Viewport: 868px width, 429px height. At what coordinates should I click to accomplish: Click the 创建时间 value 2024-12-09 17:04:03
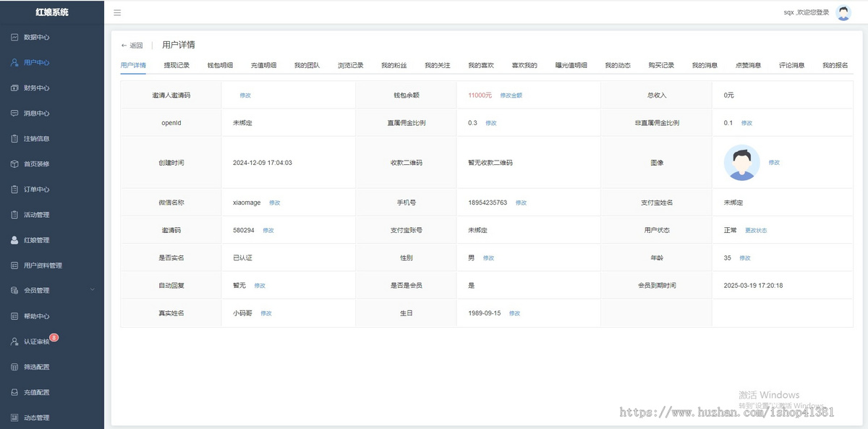[x=263, y=163]
